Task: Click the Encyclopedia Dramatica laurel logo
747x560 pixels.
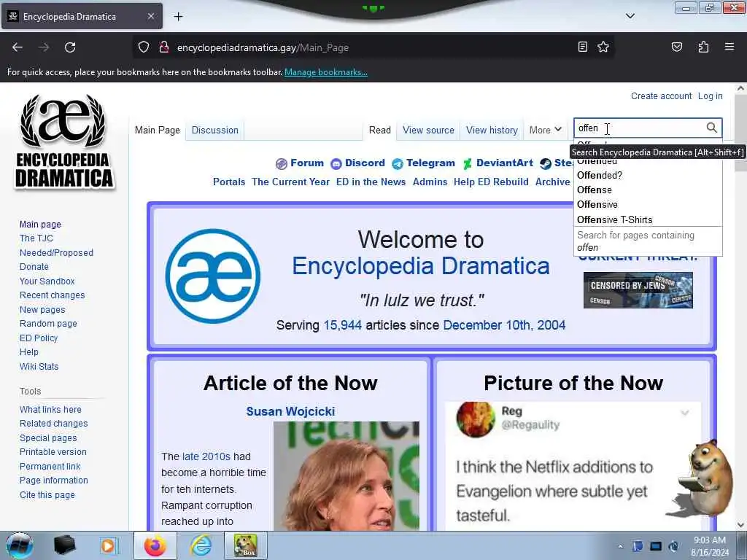Action: 64,141
